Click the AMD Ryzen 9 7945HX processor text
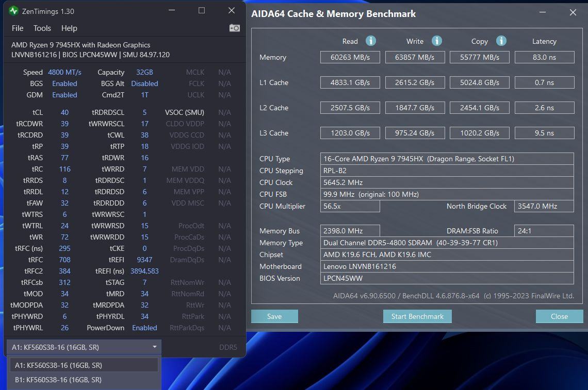This screenshot has height=390, width=588. pos(80,45)
